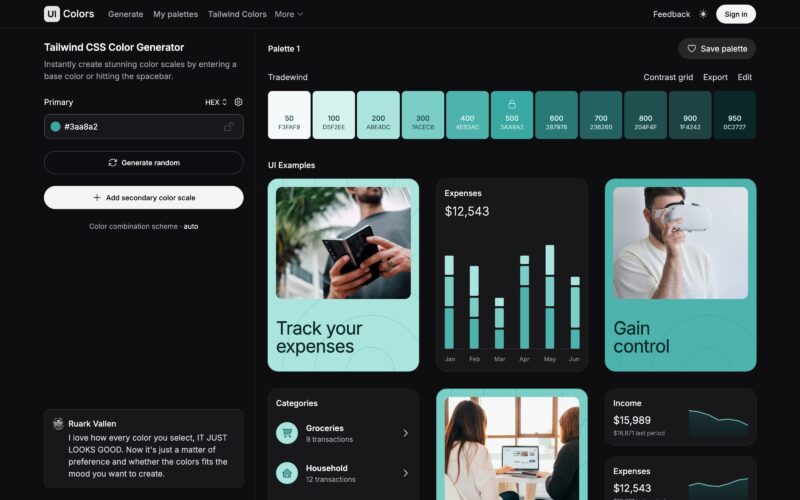Click the $12,543 amount in expenses chart card
The width and height of the screenshot is (800, 500).
tap(467, 211)
